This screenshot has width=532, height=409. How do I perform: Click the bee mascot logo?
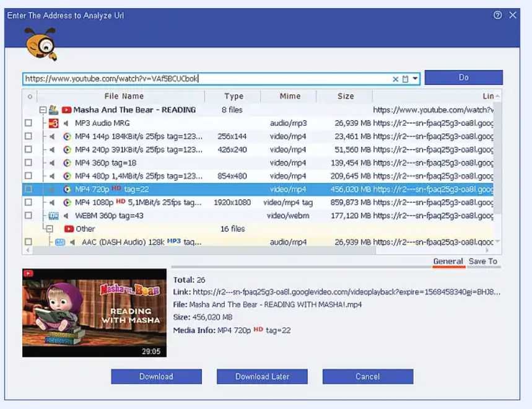[x=41, y=44]
